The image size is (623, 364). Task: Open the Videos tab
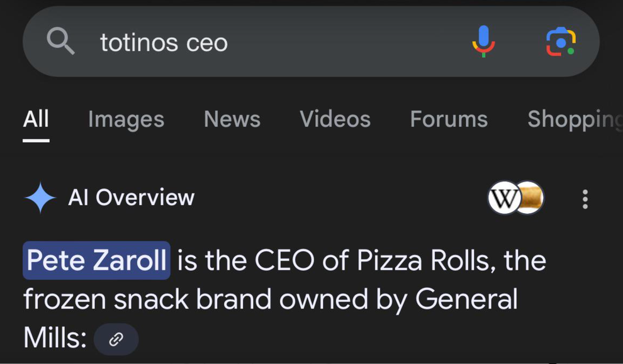click(335, 119)
